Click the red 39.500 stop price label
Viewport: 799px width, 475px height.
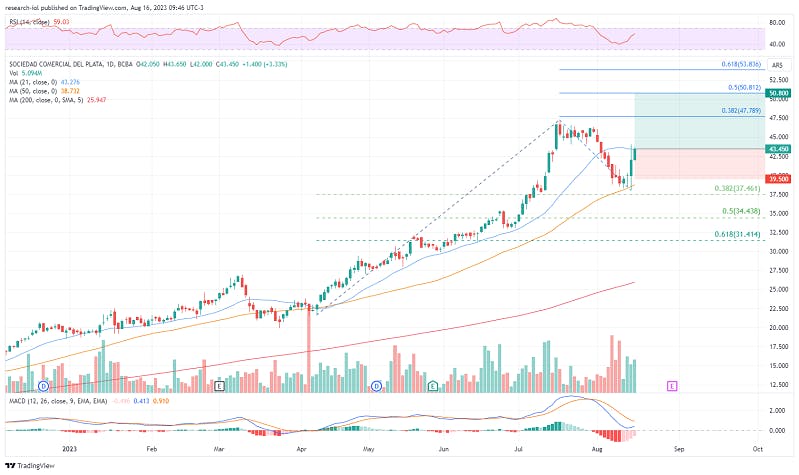(x=779, y=179)
